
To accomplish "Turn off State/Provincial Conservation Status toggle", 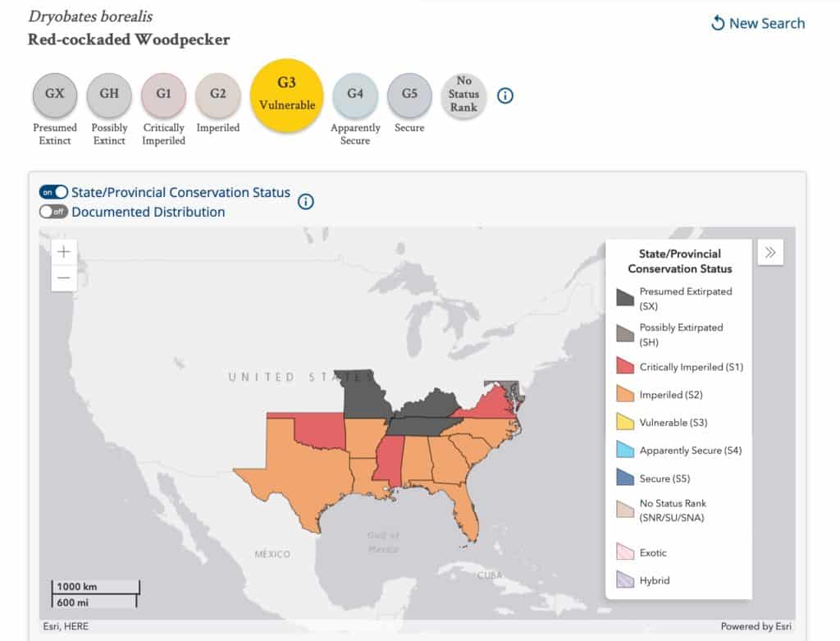I will (x=53, y=192).
